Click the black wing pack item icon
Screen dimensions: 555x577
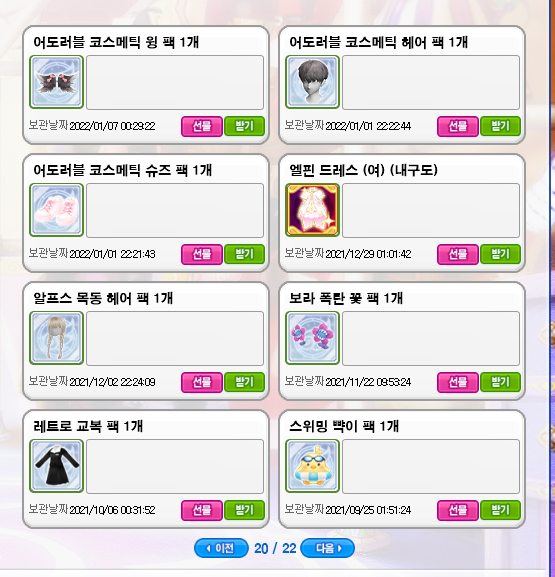coord(56,82)
